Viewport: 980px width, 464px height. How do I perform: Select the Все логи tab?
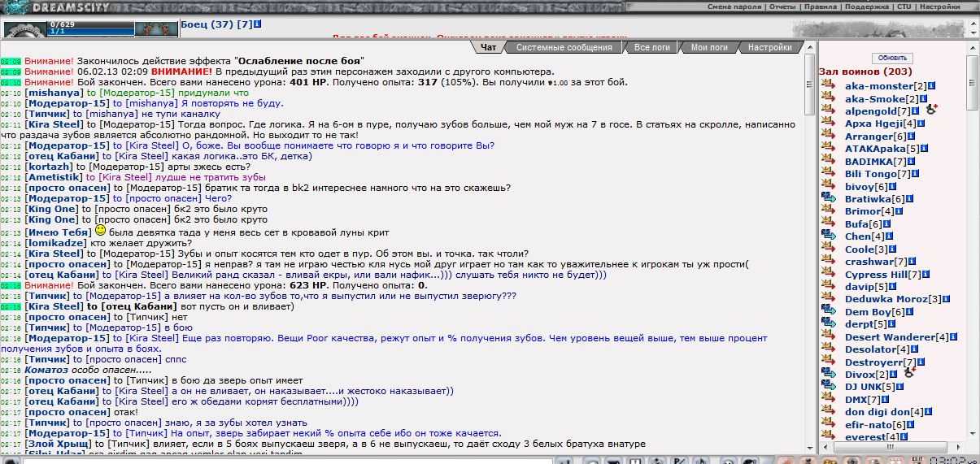tap(651, 48)
